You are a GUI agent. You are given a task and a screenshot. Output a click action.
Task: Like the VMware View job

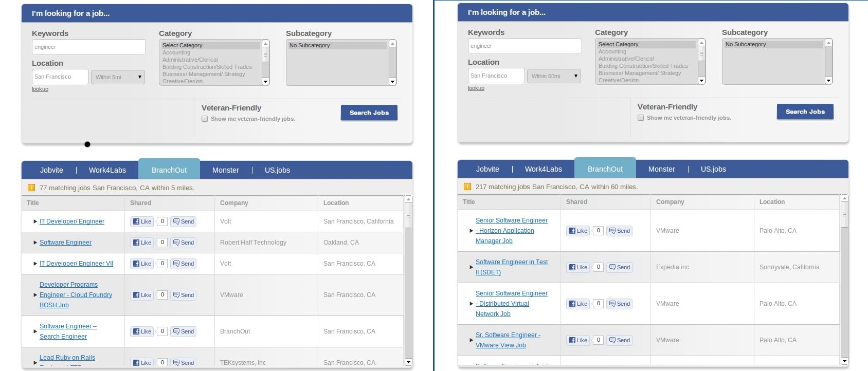[x=578, y=340]
